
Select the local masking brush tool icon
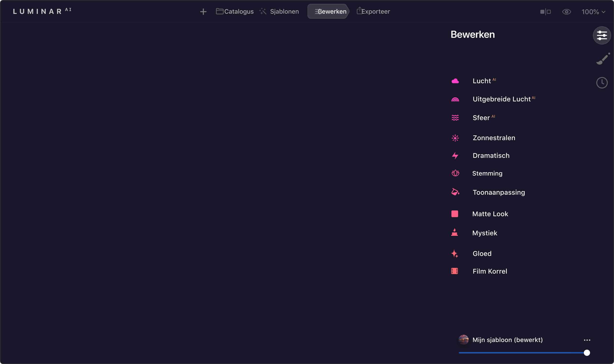[x=603, y=59]
